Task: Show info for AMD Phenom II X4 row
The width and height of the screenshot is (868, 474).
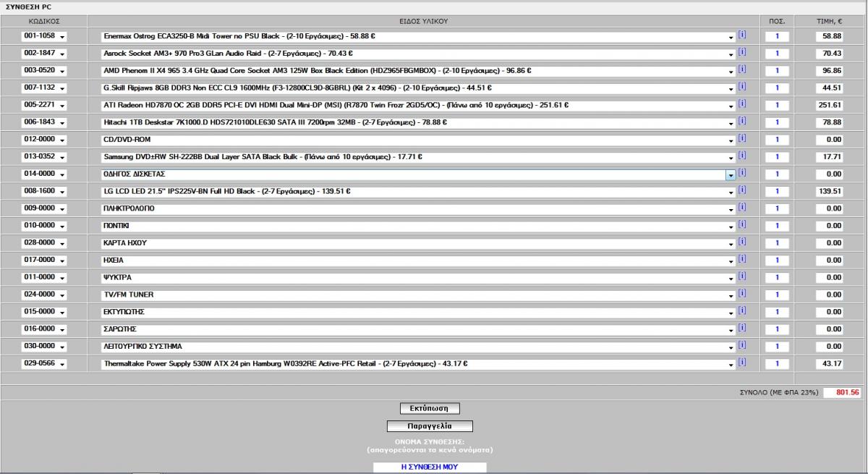Action: click(741, 69)
